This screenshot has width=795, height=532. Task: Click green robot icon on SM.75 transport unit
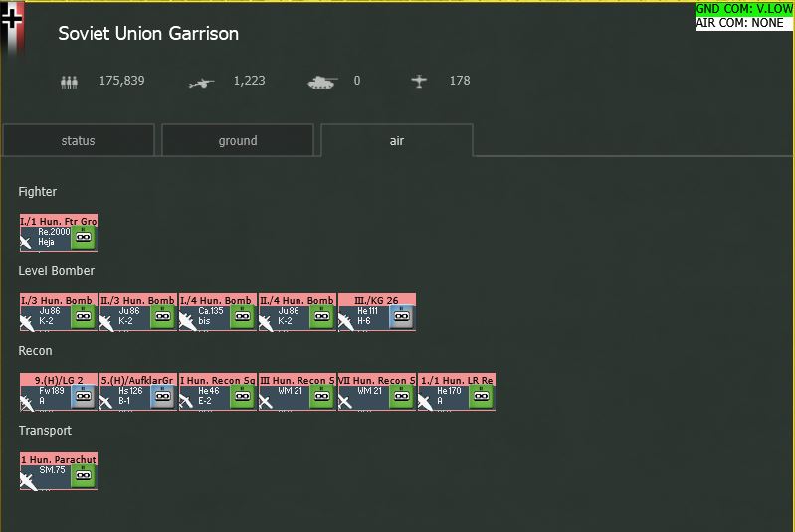(x=83, y=475)
